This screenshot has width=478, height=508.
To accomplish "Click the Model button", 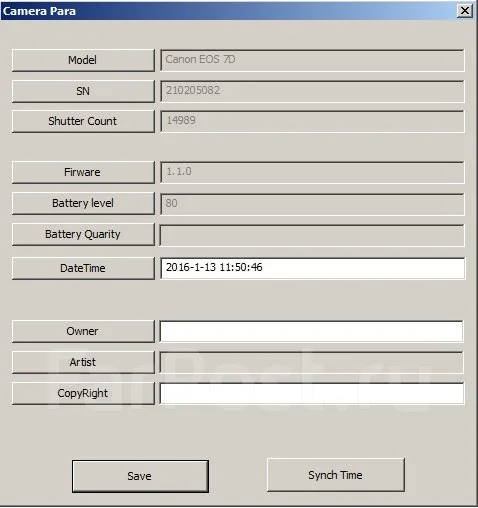I will (83, 60).
